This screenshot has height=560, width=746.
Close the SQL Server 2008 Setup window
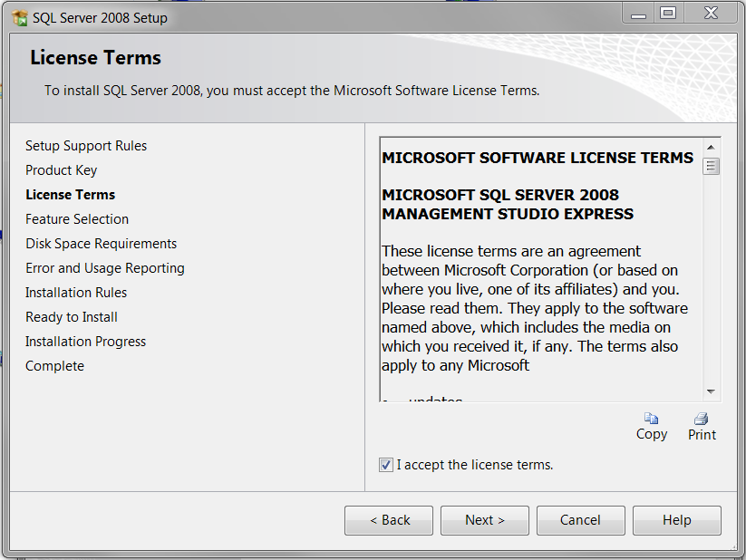(x=710, y=13)
